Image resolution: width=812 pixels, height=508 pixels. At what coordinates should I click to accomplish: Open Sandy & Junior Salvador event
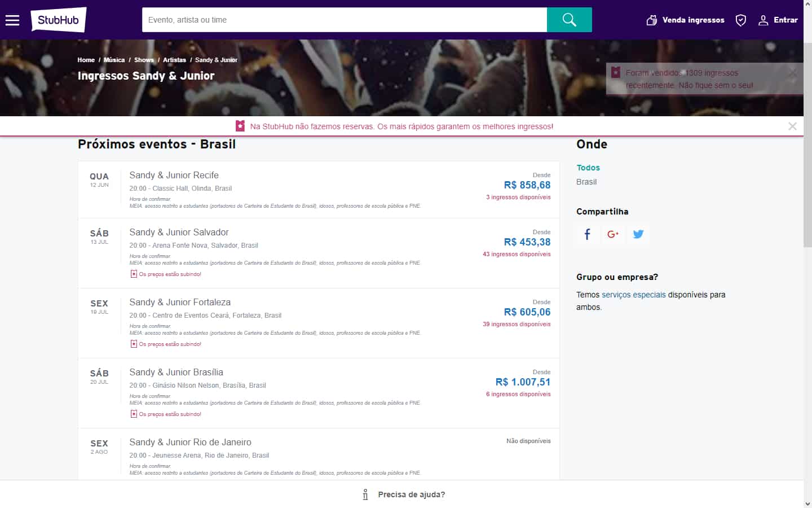click(x=179, y=232)
